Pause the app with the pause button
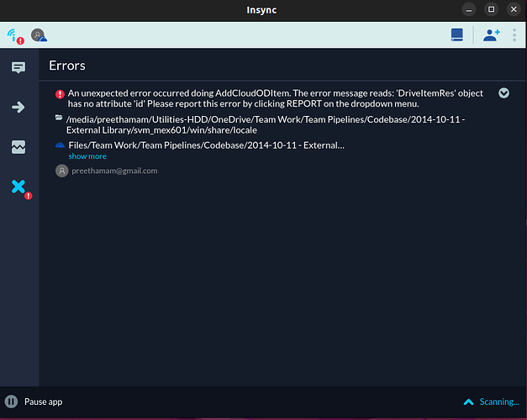The height and width of the screenshot is (420, 527). [x=11, y=402]
